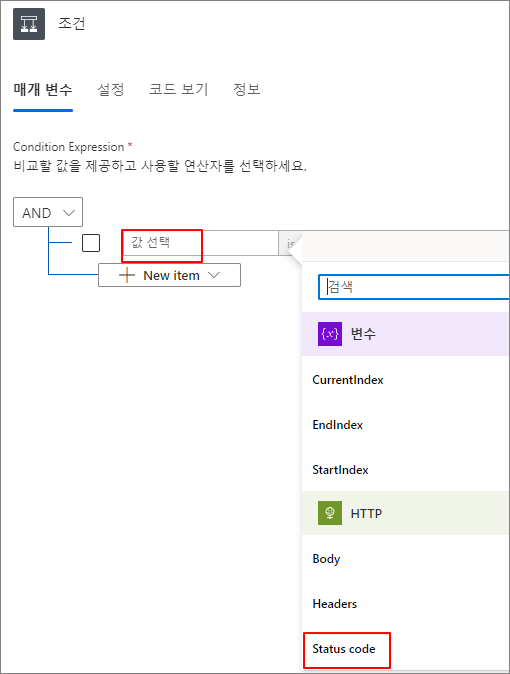Open the AND operator dropdown

click(x=48, y=212)
